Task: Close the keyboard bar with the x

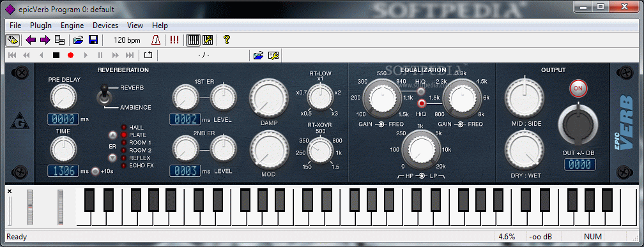Action: pyautogui.click(x=10, y=191)
